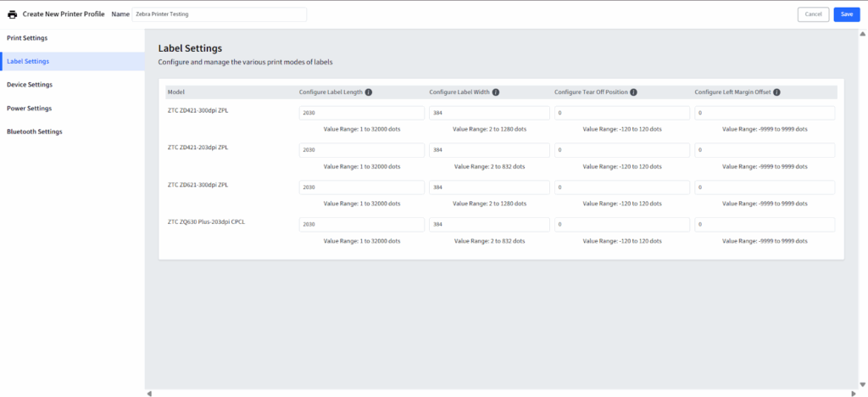Screen dimensions: 868x397
Task: Open the Print Settings section
Action: coord(27,38)
